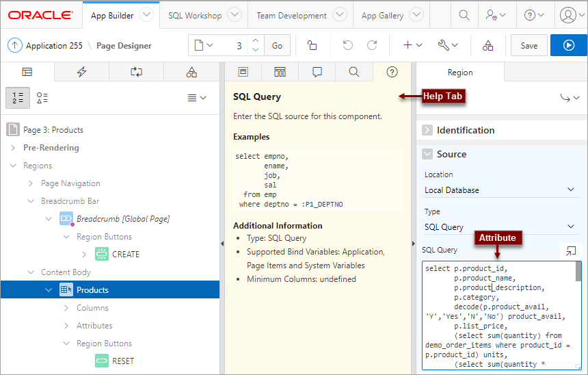Image resolution: width=588 pixels, height=375 pixels.
Task: Expand the Columns node under Products
Action: pyautogui.click(x=66, y=308)
